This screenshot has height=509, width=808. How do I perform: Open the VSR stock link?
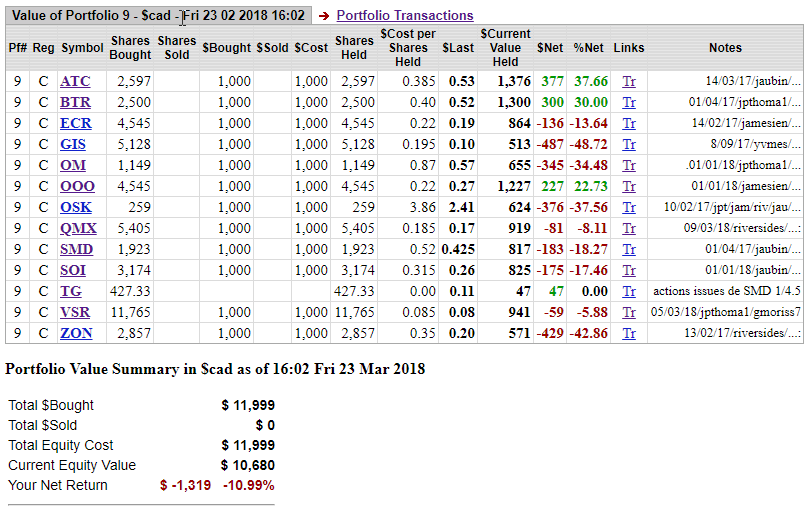[75, 312]
